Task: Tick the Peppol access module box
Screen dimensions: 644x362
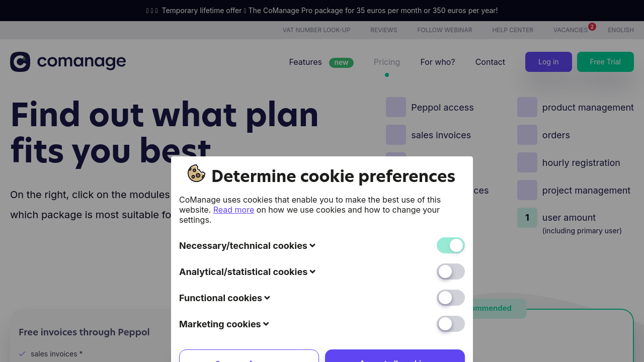Action: coord(396,107)
